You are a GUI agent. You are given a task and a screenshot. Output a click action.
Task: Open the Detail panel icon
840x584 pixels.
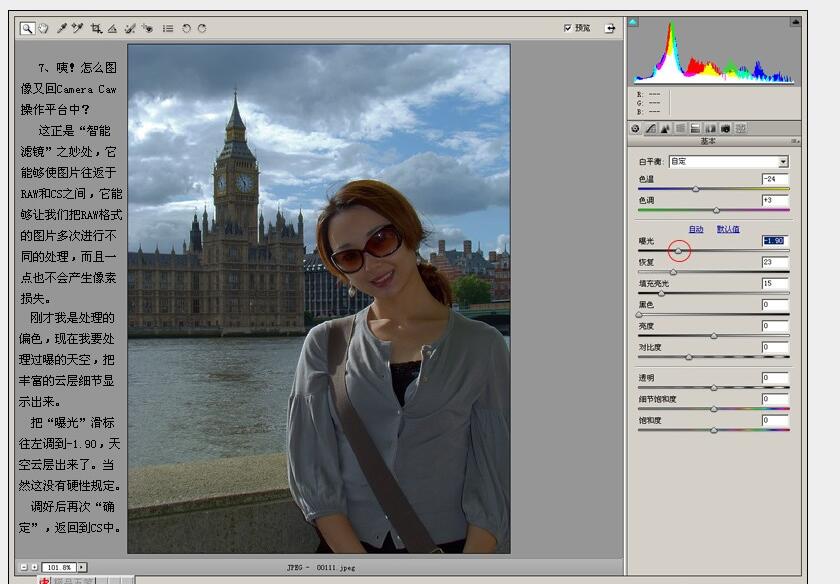click(666, 127)
